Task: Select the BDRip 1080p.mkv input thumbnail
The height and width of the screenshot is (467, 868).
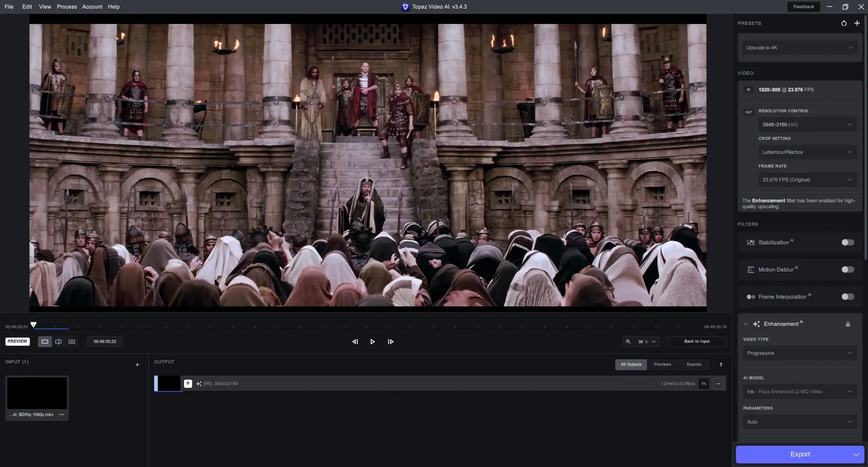Action: [x=37, y=393]
